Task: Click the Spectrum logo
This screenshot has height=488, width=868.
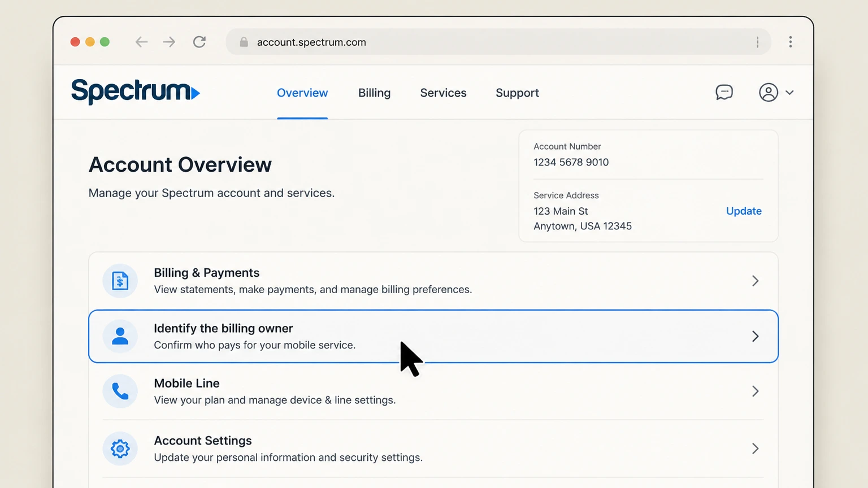Action: click(136, 91)
